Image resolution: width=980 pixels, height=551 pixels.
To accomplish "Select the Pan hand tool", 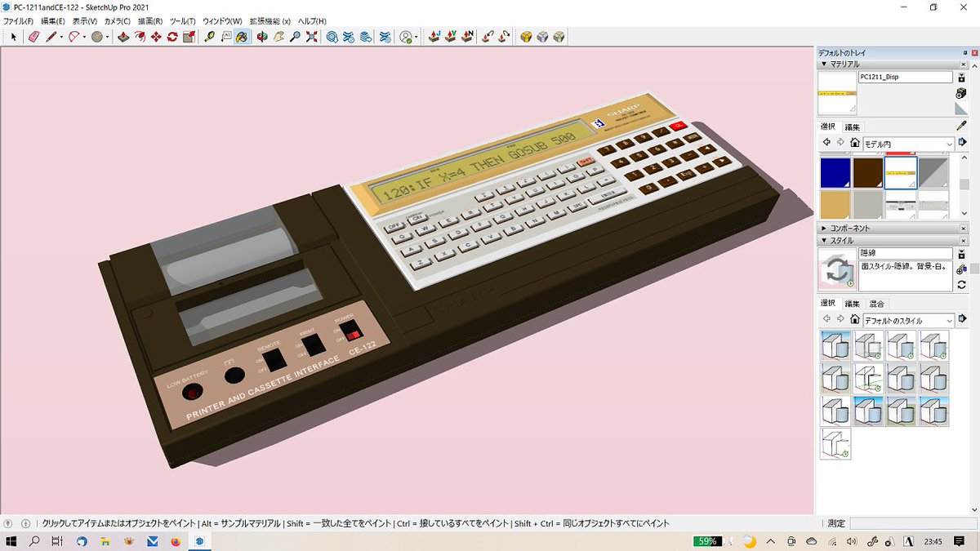I will tap(278, 37).
